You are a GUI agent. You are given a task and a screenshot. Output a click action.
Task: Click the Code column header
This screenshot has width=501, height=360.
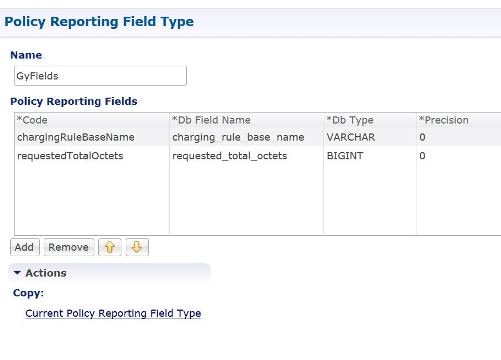click(92, 120)
